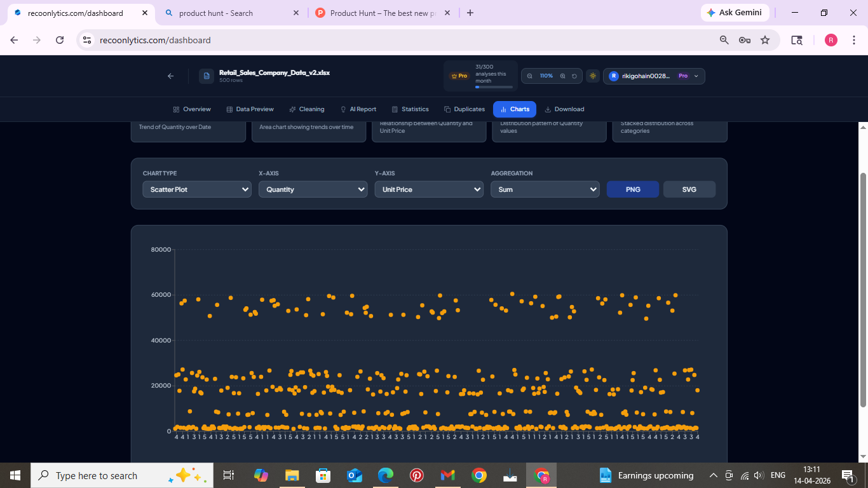Viewport: 868px width, 488px height.
Task: Reload the page with the refresh icon
Action: point(60,40)
